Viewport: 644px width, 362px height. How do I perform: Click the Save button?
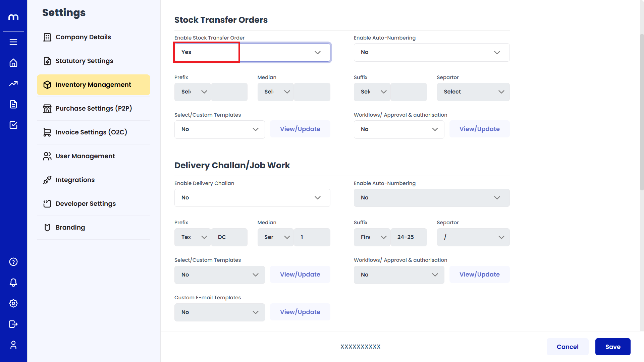[x=612, y=347]
